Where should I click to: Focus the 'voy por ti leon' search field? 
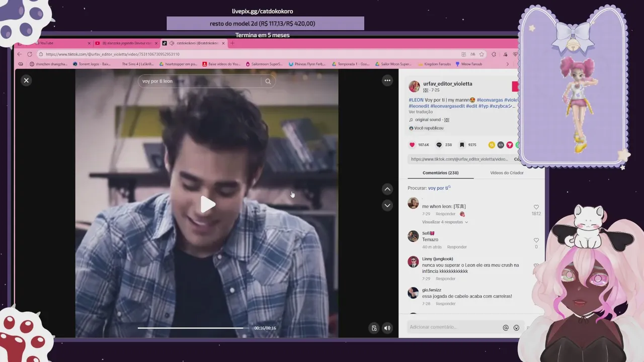click(200, 81)
